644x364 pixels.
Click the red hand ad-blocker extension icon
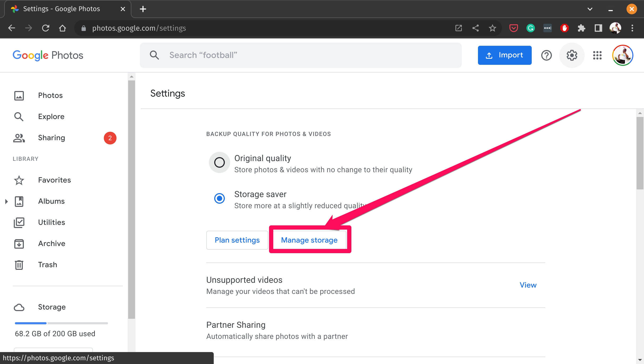(x=565, y=28)
